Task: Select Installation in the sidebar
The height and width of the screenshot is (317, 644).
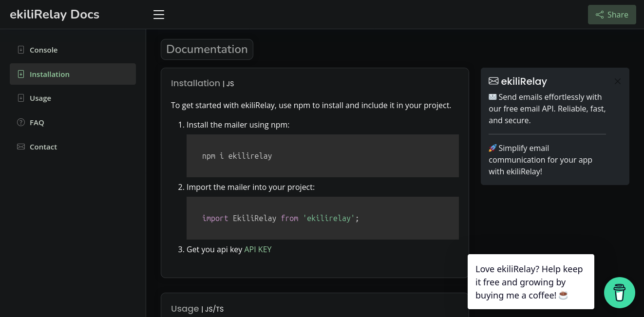Action: tap(49, 74)
